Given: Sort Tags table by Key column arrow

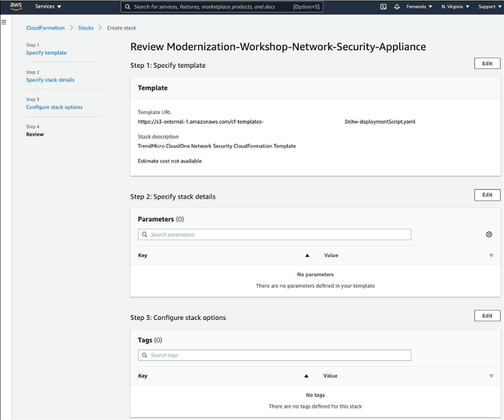Looking at the screenshot, I should pyautogui.click(x=306, y=376).
